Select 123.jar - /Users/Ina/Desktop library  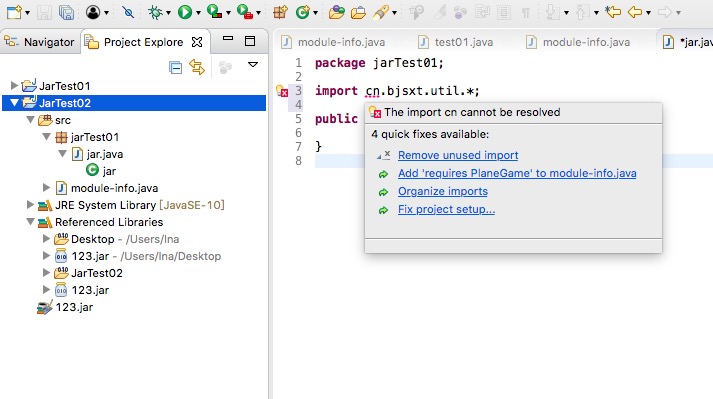click(146, 256)
